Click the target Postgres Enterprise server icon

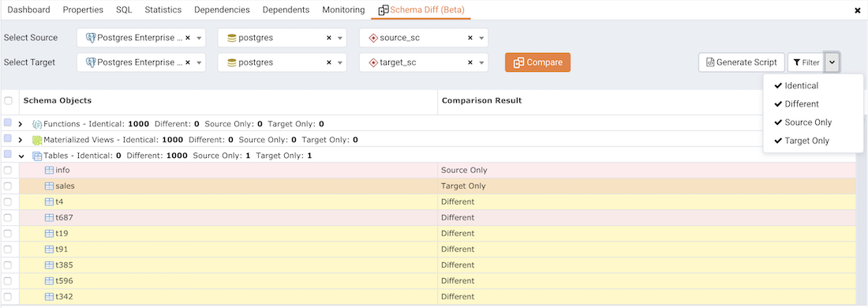click(91, 62)
